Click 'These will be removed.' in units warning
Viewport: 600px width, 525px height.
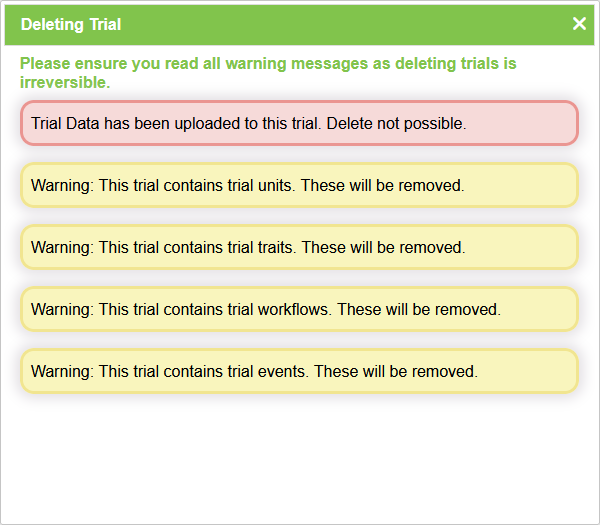click(383, 186)
